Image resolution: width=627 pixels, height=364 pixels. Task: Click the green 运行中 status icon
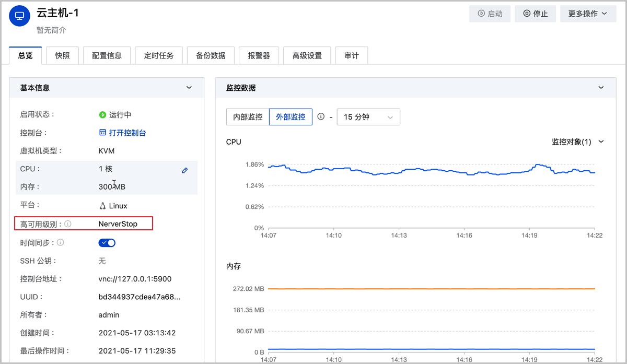tap(102, 115)
